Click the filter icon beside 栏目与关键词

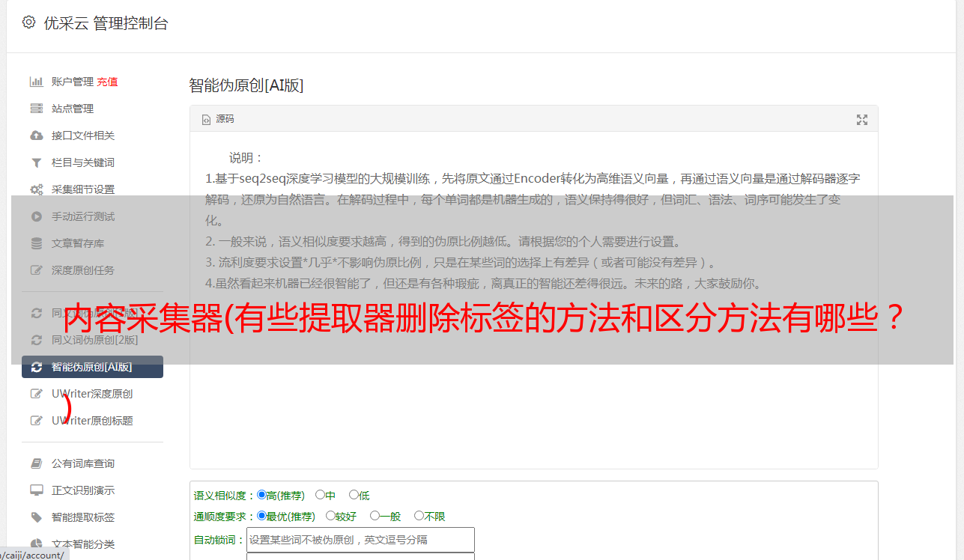pos(36,162)
